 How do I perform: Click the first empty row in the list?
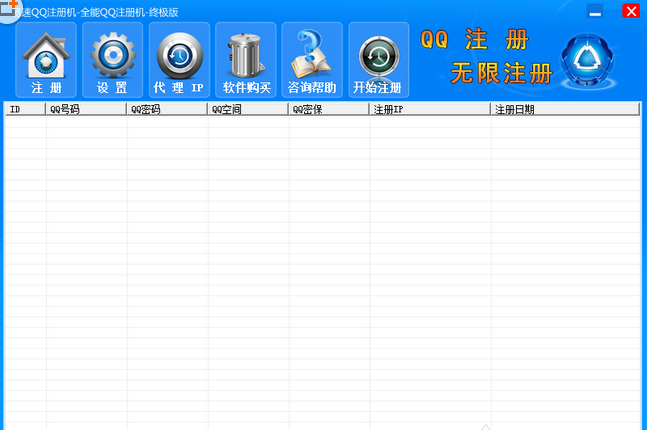pyautogui.click(x=320, y=122)
